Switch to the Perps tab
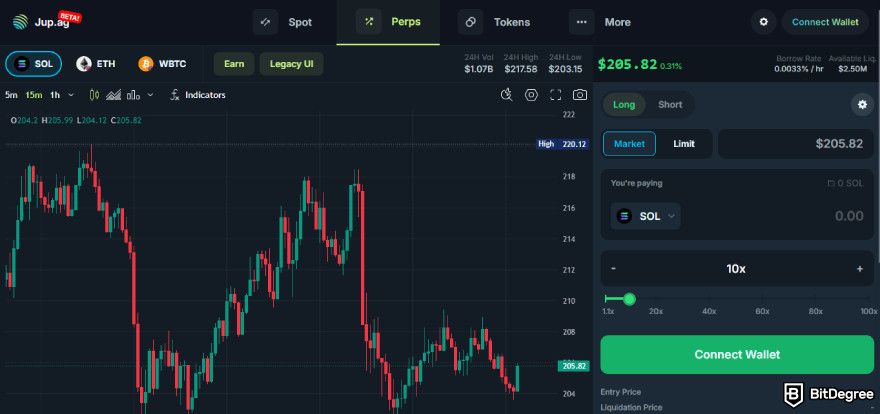The image size is (880, 414). [x=388, y=22]
